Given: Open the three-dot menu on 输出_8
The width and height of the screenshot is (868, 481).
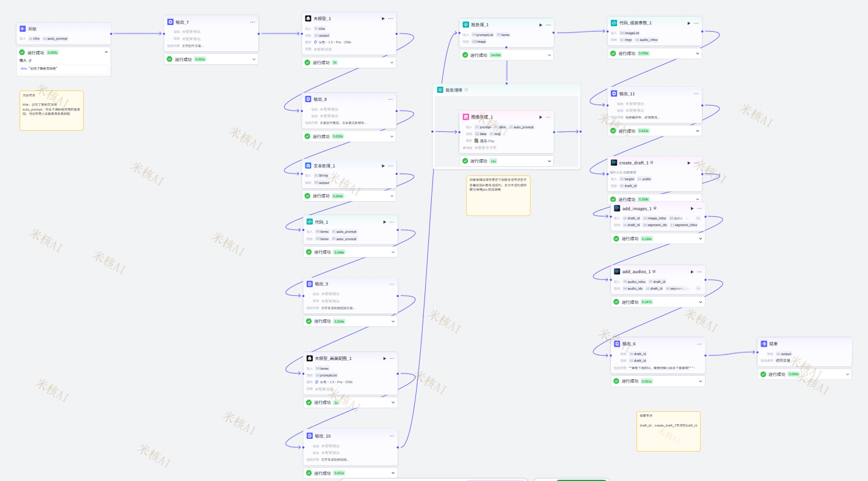Looking at the screenshot, I should pos(390,99).
